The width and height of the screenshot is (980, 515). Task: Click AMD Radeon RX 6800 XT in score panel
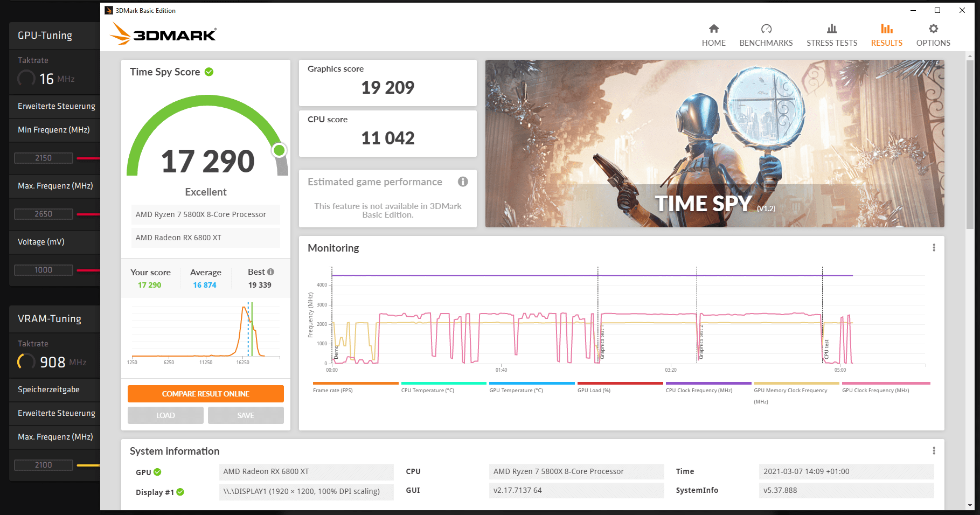point(206,238)
